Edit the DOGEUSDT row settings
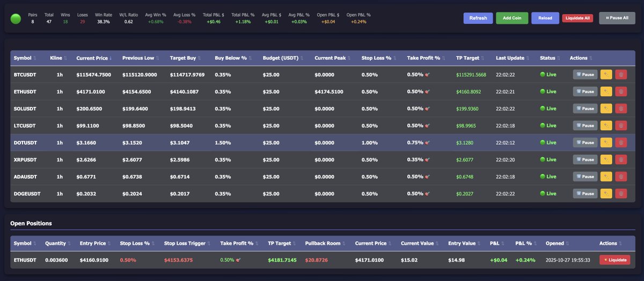Screen dimensions: 644x281 click(606, 194)
